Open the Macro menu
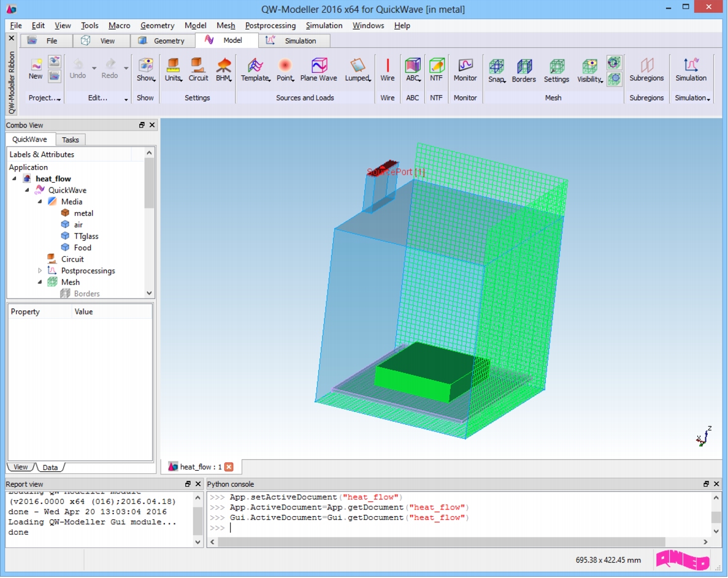 tap(120, 26)
